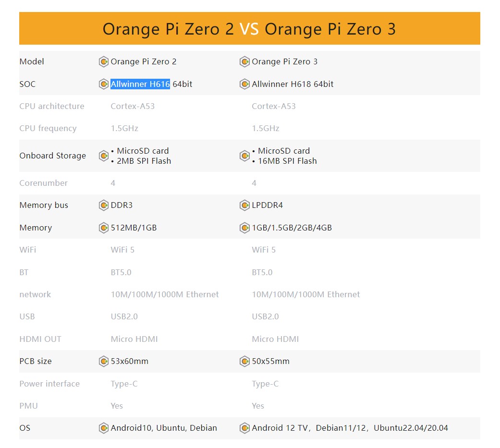Viewport: 500px width, 448px height.
Task: Click the 50x55mm value
Action: 271,362
